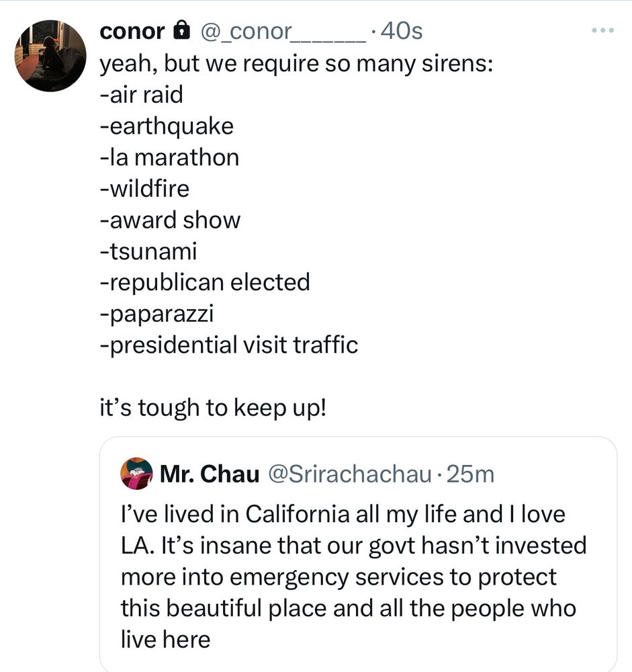Click the "-air raid" list line

[140, 95]
